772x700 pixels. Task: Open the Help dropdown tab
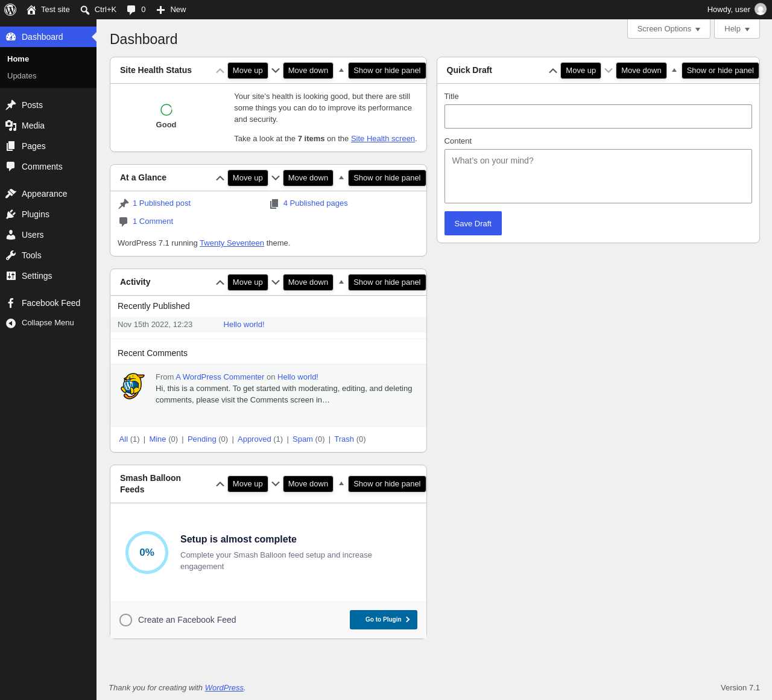click(x=737, y=29)
